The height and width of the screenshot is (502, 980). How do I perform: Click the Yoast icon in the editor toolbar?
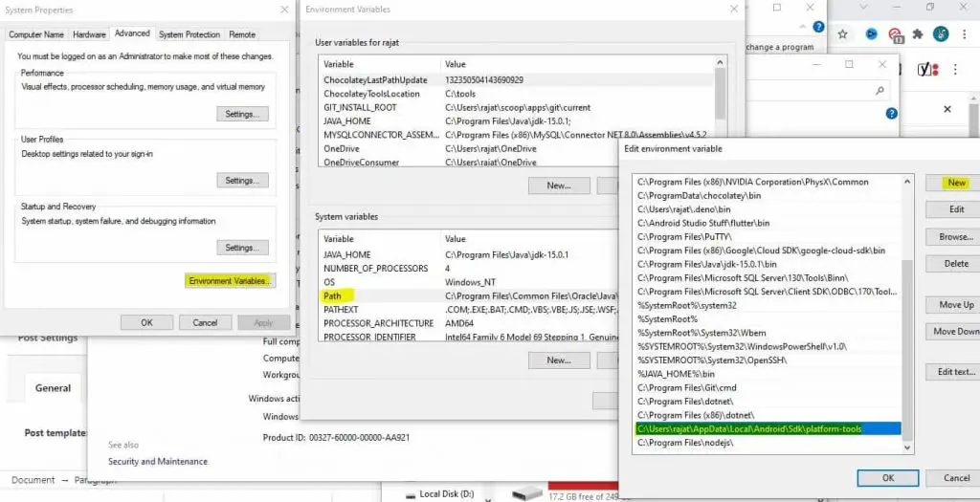point(928,69)
